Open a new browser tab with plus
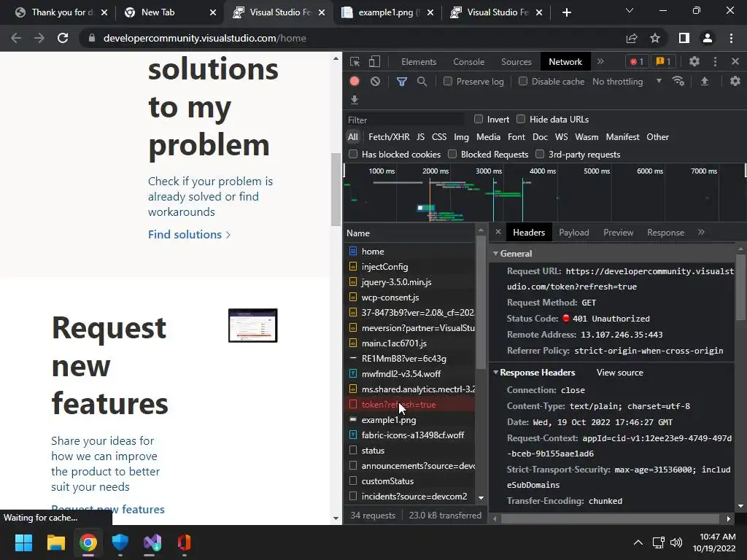Viewport: 747px width, 560px height. point(566,12)
